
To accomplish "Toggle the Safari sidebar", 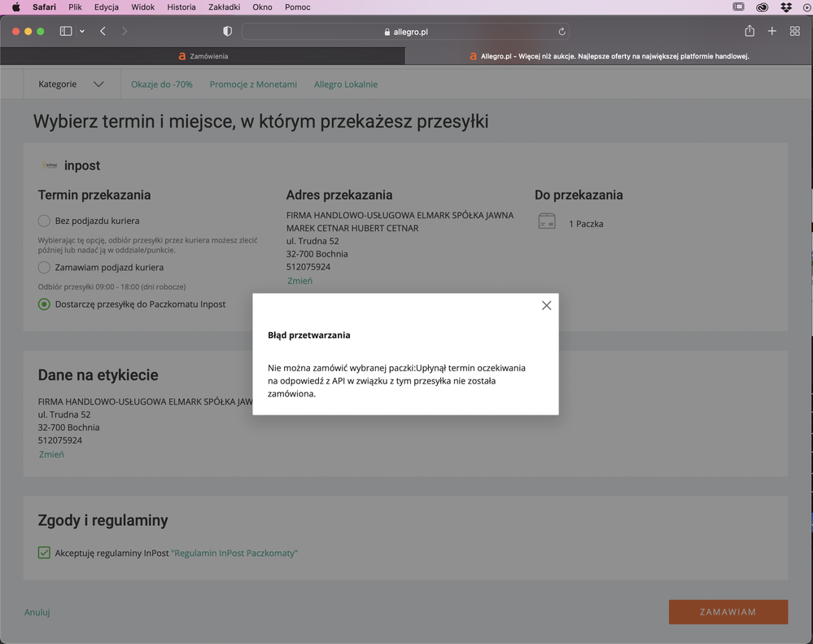I will coord(66,31).
